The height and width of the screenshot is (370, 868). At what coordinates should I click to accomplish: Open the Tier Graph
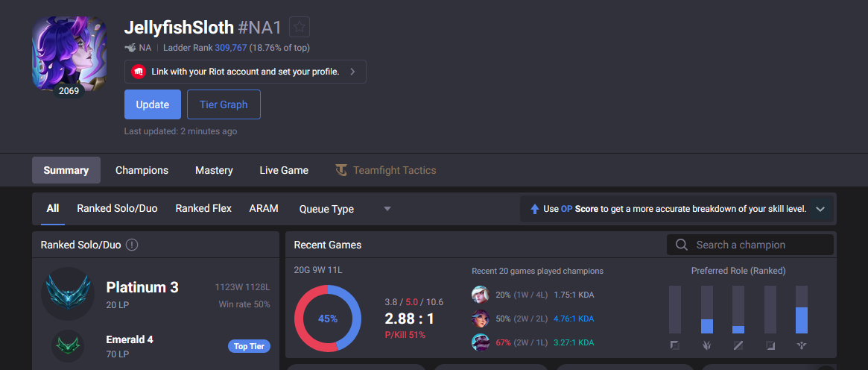point(224,104)
